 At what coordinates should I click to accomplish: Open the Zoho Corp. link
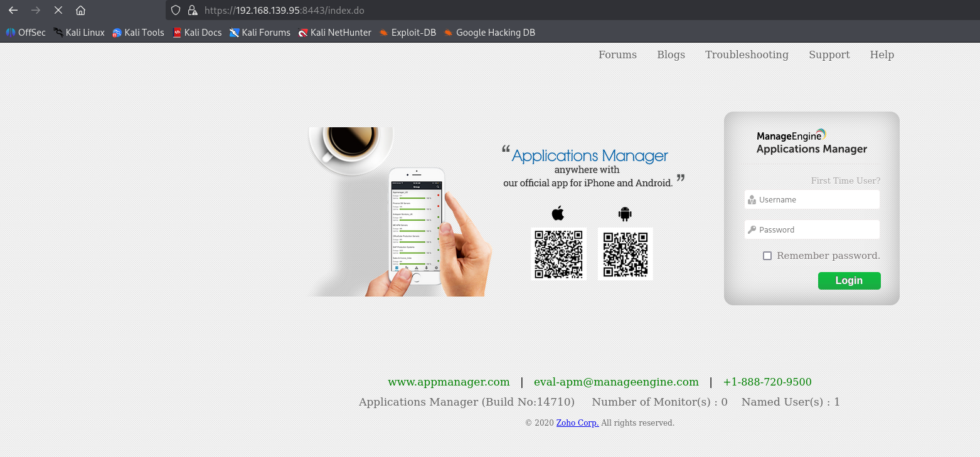pos(577,423)
